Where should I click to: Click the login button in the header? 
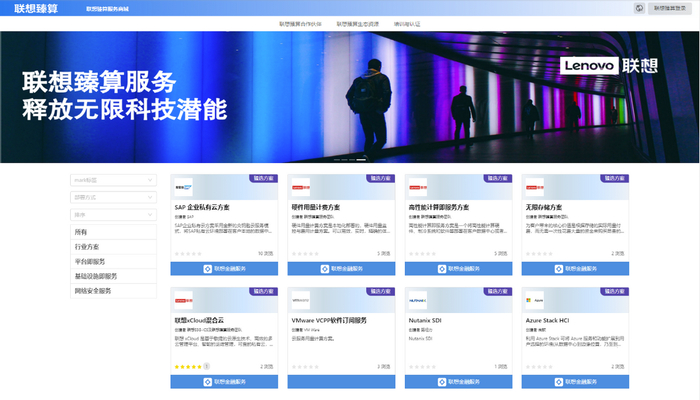[x=670, y=8]
